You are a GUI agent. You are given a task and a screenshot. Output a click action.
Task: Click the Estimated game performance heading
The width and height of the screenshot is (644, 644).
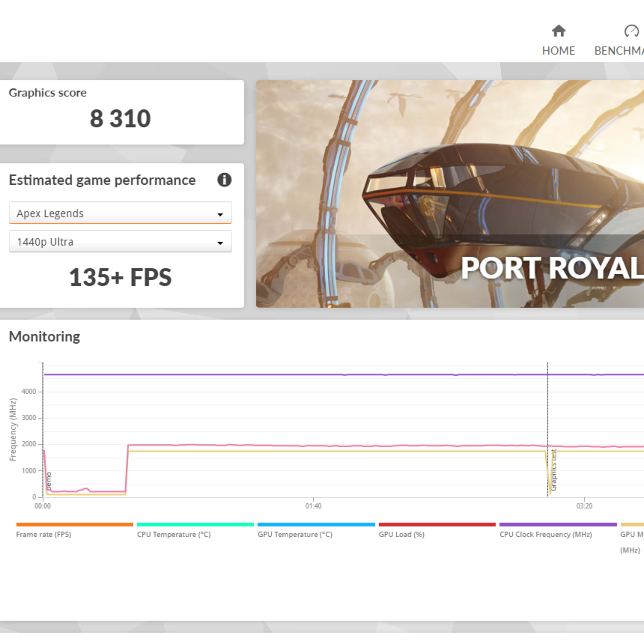click(x=102, y=180)
